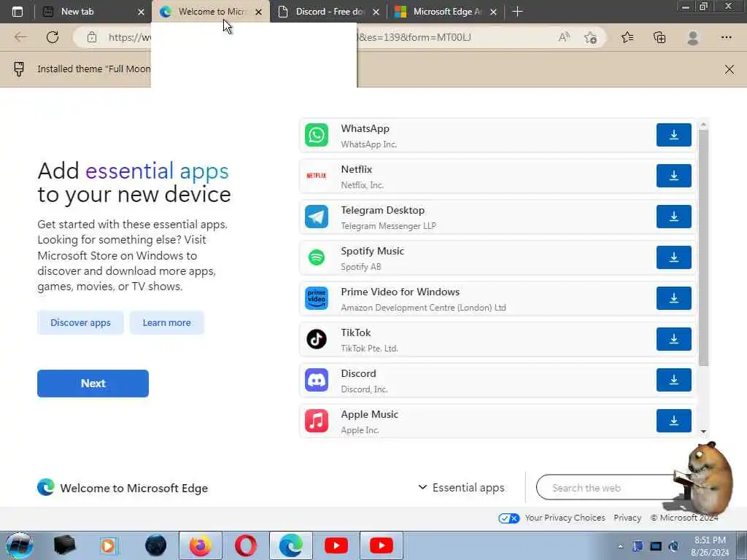Screen dimensions: 747x560
Task: Click the Netflix app logo
Action: 317,176
